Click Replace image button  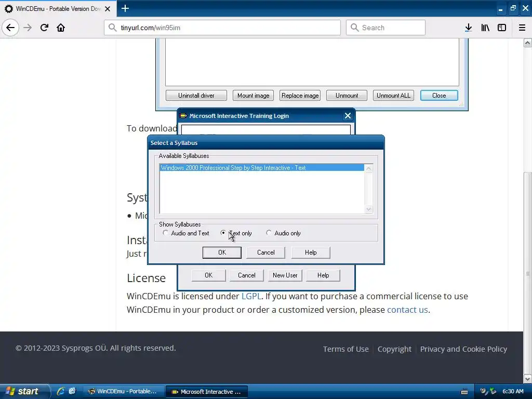coord(300,96)
